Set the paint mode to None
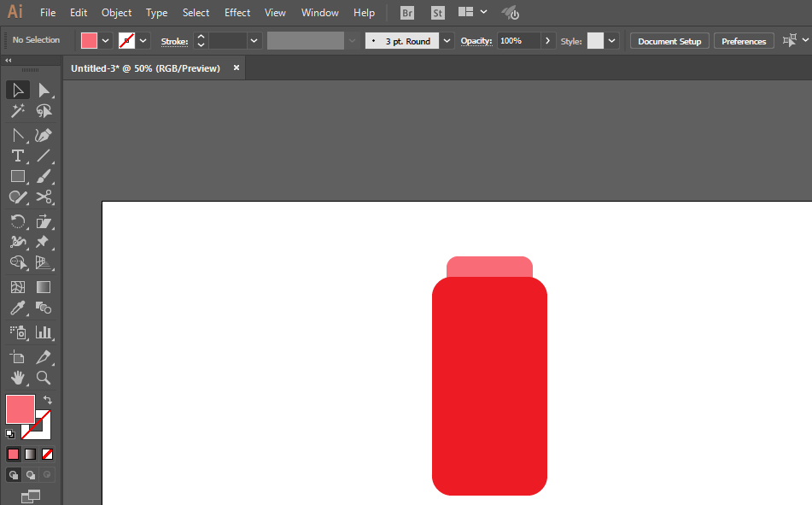The height and width of the screenshot is (505, 812). tap(48, 454)
